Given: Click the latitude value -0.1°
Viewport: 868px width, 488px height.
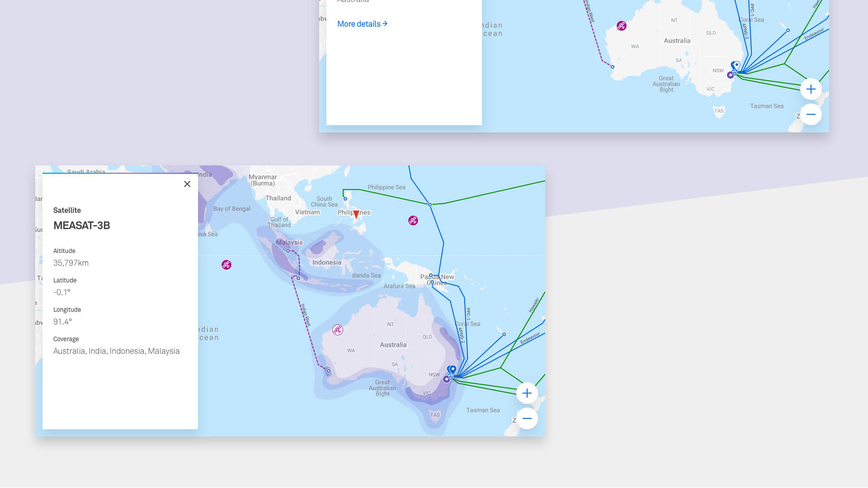Looking at the screenshot, I should point(62,292).
